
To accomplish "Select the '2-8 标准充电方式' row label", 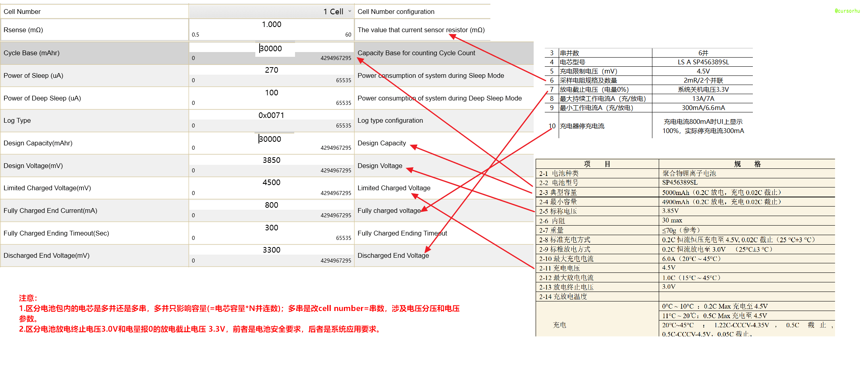I will point(565,240).
